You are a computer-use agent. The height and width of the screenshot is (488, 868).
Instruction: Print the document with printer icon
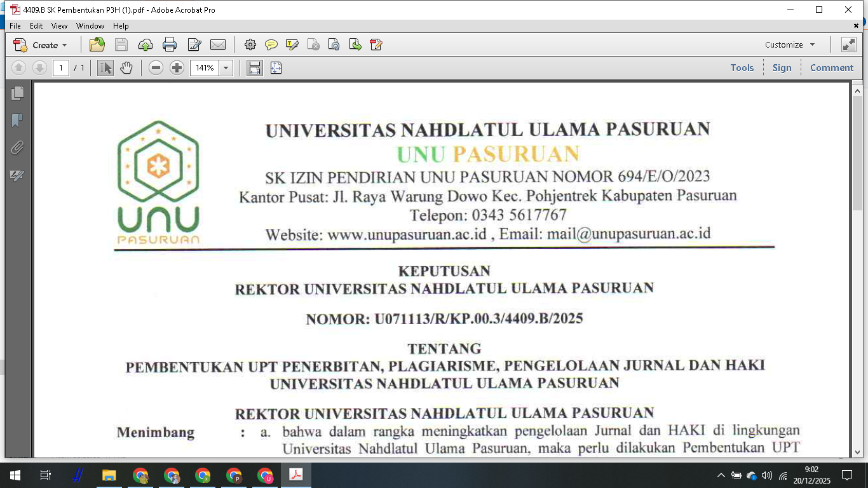(x=170, y=44)
